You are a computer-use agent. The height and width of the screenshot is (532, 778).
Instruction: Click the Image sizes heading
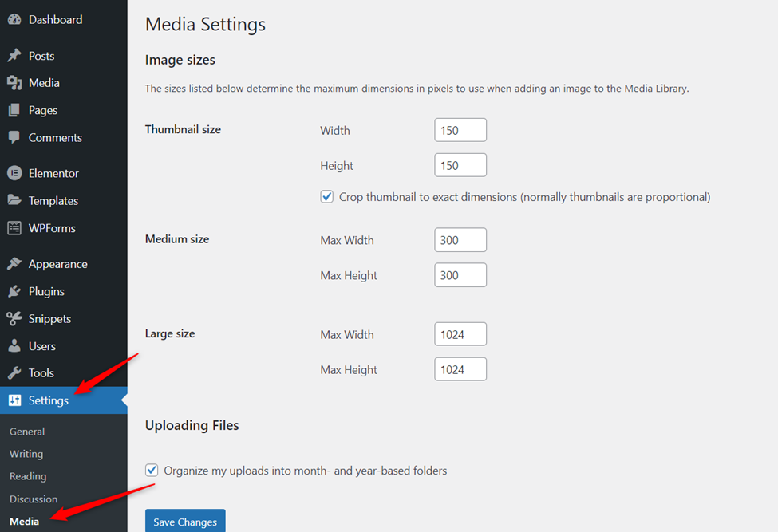pyautogui.click(x=180, y=60)
